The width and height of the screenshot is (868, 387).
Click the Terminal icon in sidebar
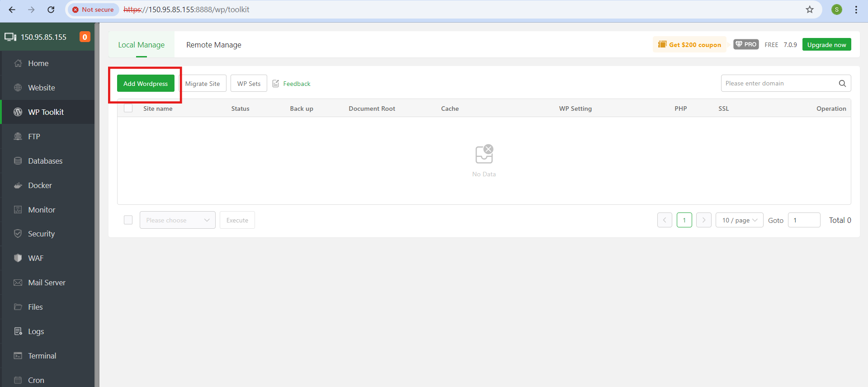click(x=18, y=356)
